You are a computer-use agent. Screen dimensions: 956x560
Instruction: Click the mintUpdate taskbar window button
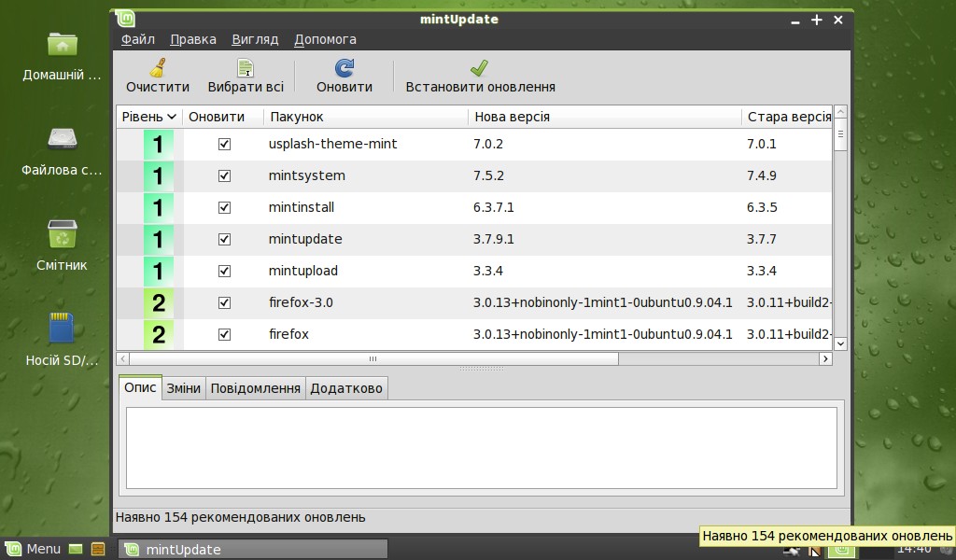tap(252, 549)
